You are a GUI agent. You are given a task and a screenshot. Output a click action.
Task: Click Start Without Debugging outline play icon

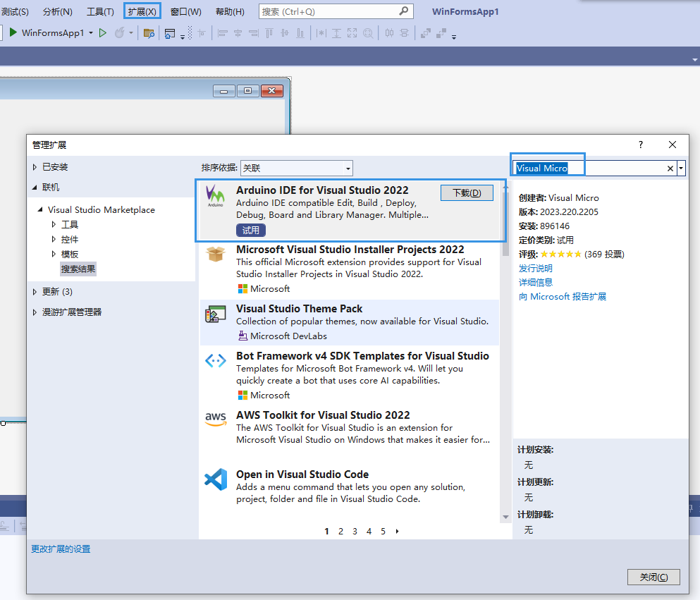pos(103,32)
